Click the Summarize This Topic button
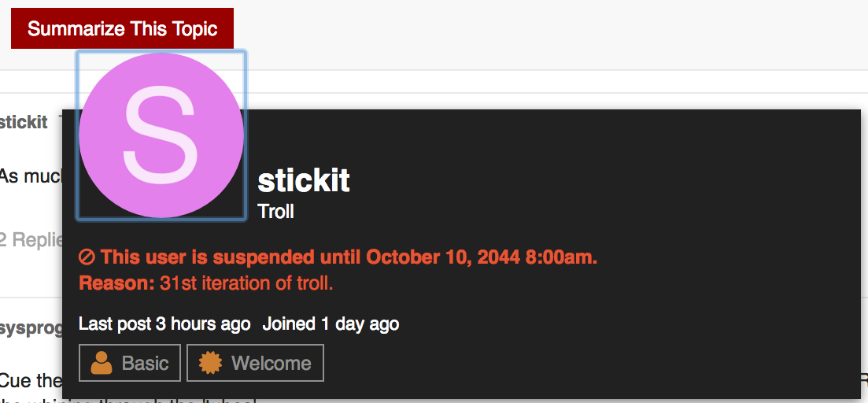Image resolution: width=868 pixels, height=403 pixels. click(122, 29)
